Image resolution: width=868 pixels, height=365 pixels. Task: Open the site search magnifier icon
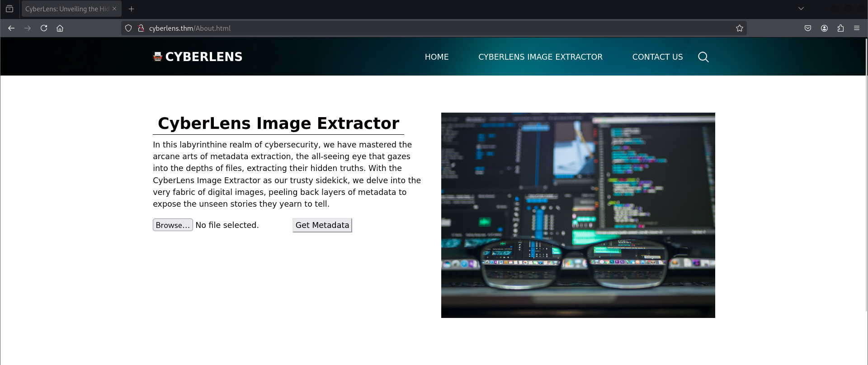[703, 57]
